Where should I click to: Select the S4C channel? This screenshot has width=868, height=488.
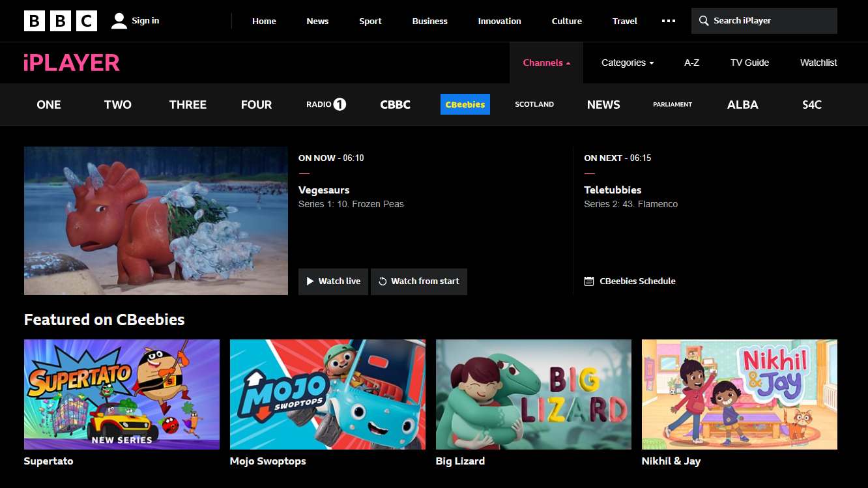tap(812, 104)
